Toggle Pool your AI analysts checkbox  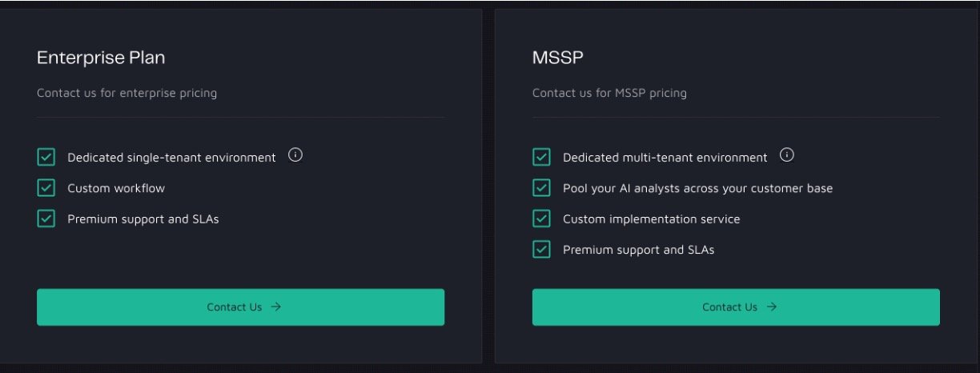pyautogui.click(x=542, y=188)
